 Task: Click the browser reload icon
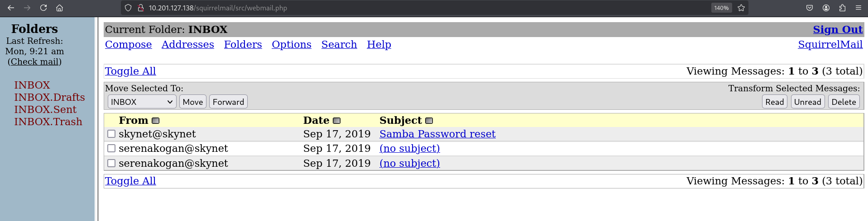[x=43, y=8]
